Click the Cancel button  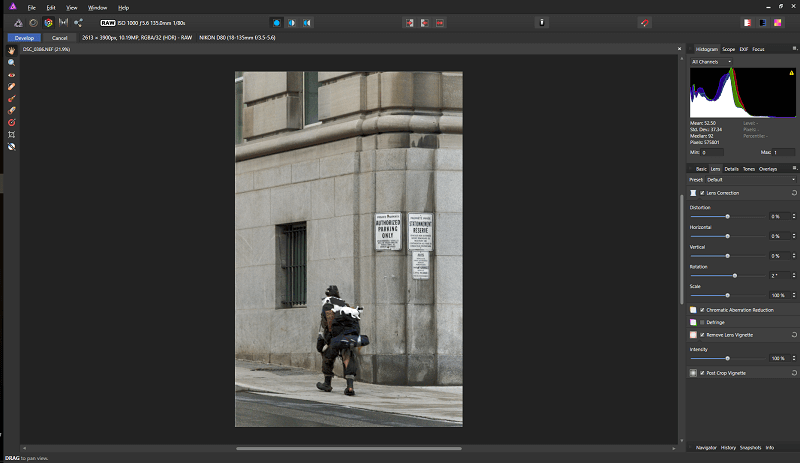60,38
